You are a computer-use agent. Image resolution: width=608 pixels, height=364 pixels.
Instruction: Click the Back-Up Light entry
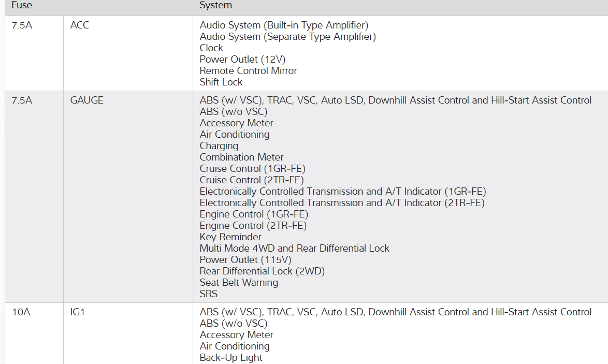coord(231,357)
